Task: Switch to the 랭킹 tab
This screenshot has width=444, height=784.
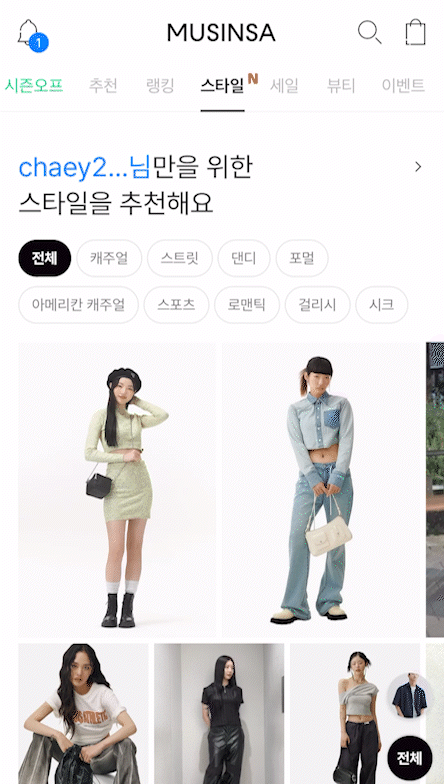Action: click(x=160, y=86)
